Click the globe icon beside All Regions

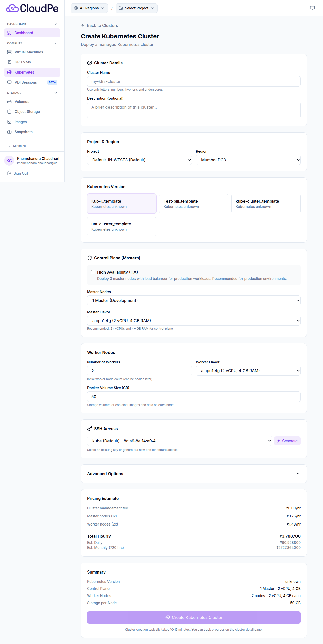pos(76,8)
